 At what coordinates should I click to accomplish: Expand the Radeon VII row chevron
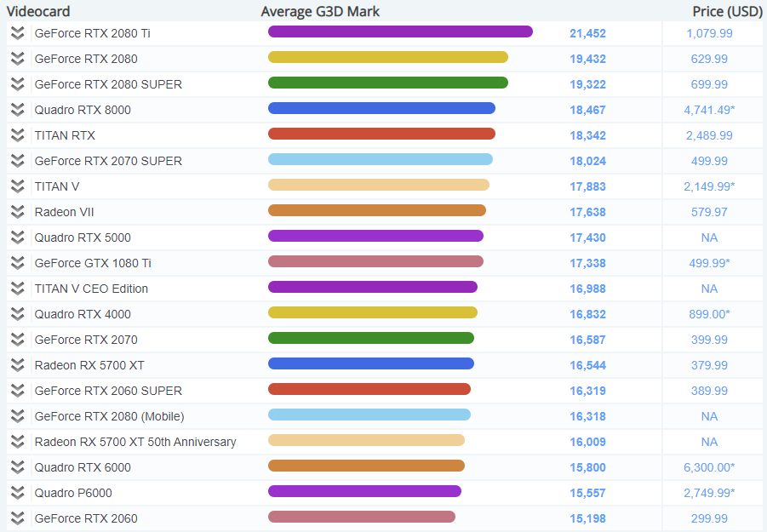(18, 212)
